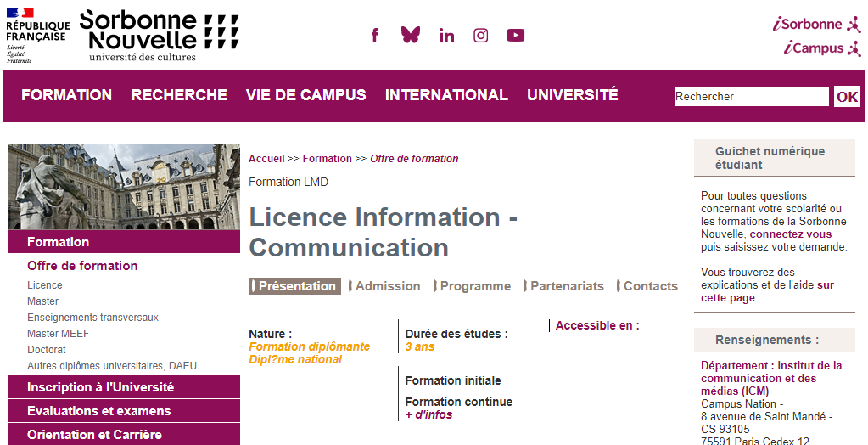
Task: Click the 'Licence Information - Communication' title
Action: tap(383, 232)
